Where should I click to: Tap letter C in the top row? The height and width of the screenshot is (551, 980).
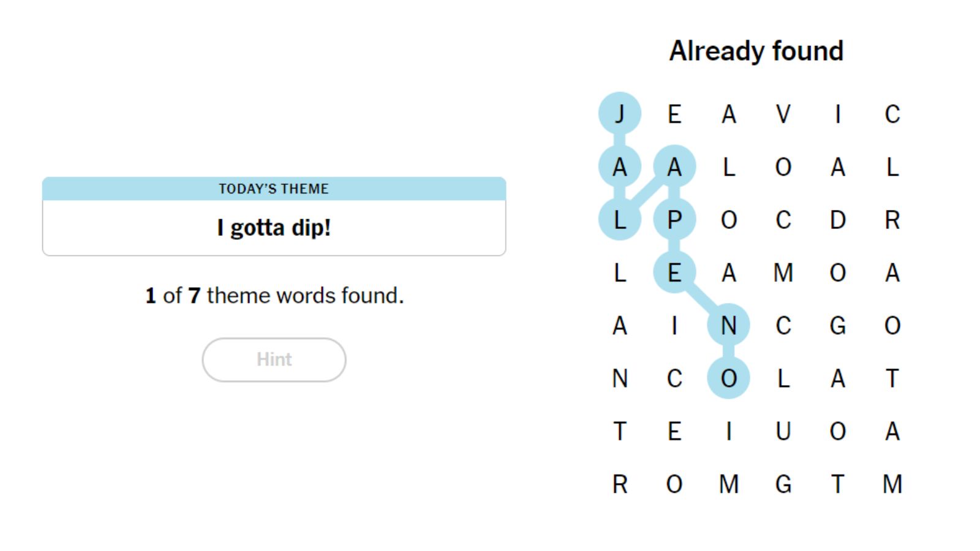coord(892,114)
